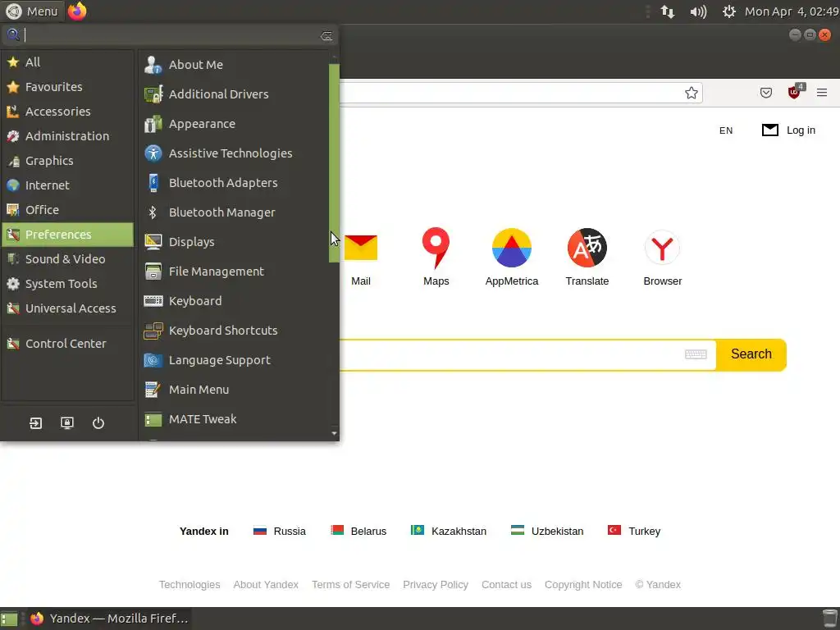Click the lock screen icon in the menu
The image size is (840, 630).
coord(67,423)
